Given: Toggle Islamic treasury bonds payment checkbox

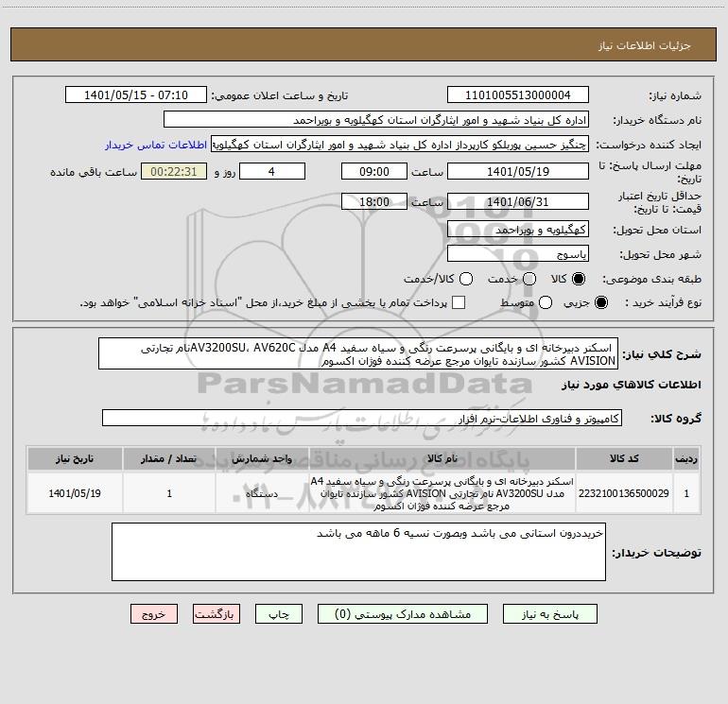Looking at the screenshot, I should coord(459,302).
